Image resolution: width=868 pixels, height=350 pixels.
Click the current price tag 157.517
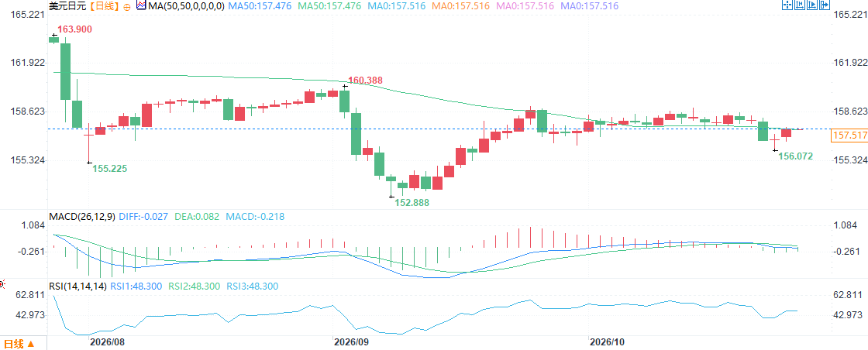point(849,136)
